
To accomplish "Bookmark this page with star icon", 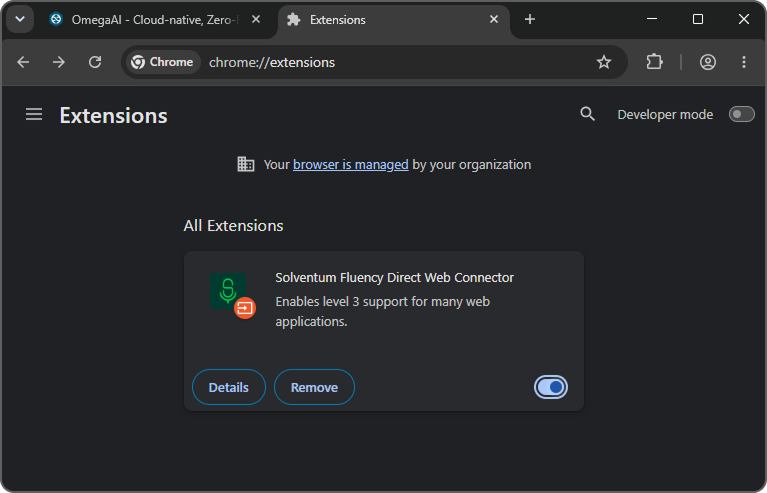I will click(604, 62).
